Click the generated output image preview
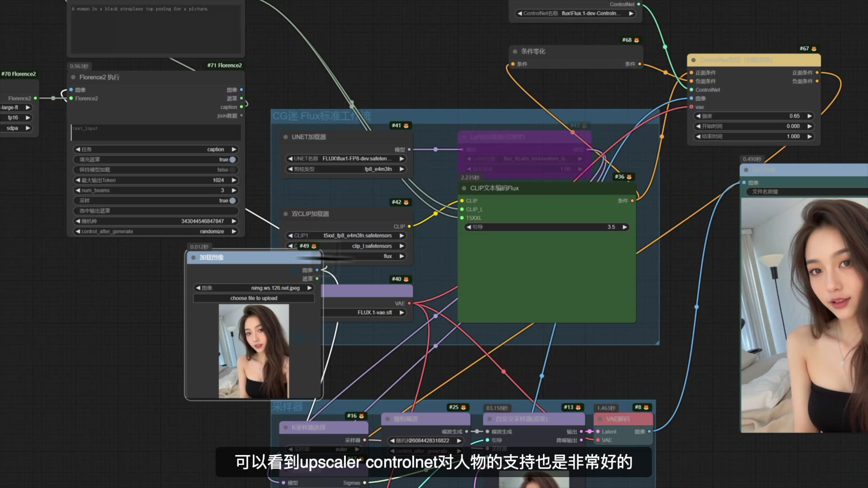 (804, 315)
